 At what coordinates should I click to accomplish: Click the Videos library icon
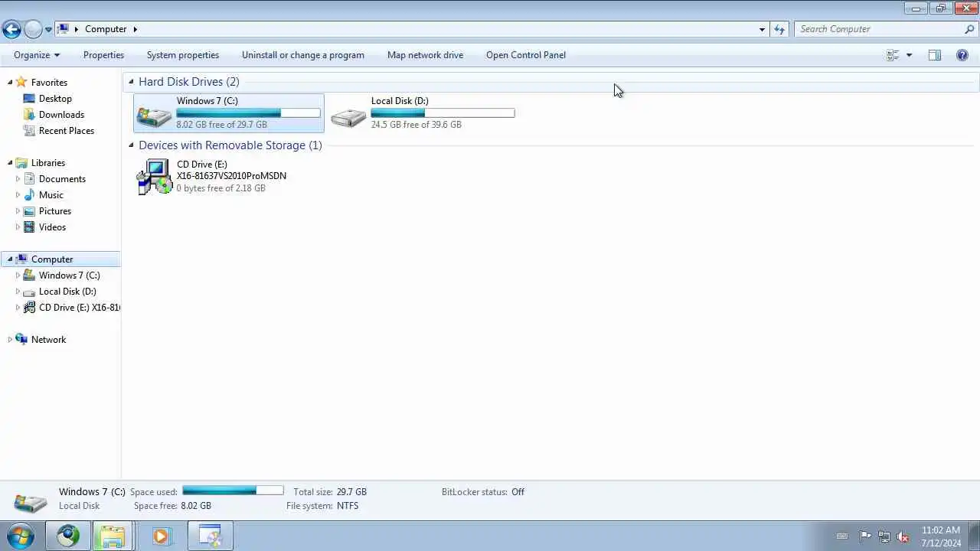tap(29, 227)
